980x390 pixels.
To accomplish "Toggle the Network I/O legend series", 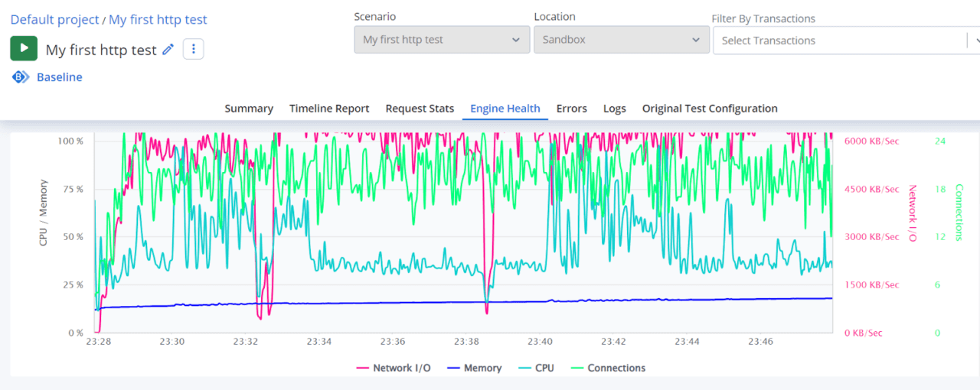I will pyautogui.click(x=394, y=368).
